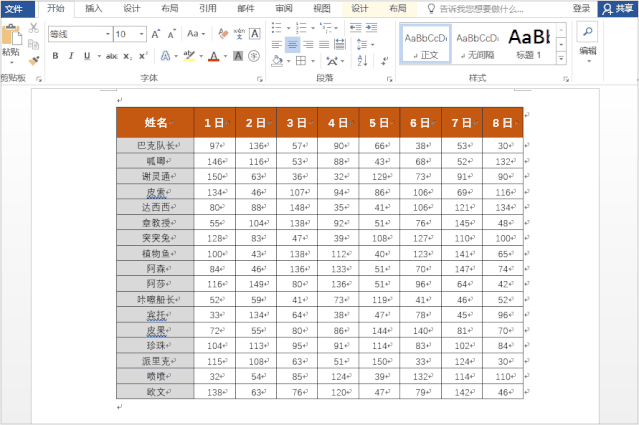Open Change Case Aa dropdown
This screenshot has height=425, width=639.
[x=196, y=34]
